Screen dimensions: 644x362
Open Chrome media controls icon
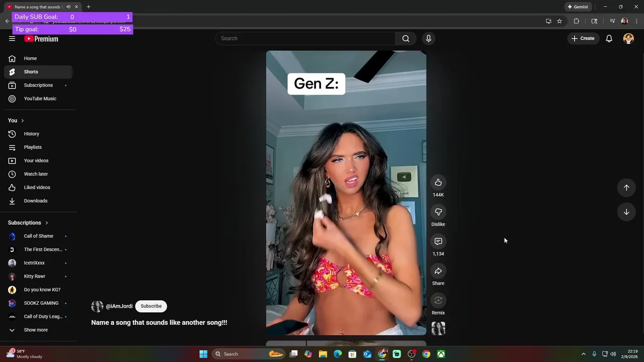612,21
